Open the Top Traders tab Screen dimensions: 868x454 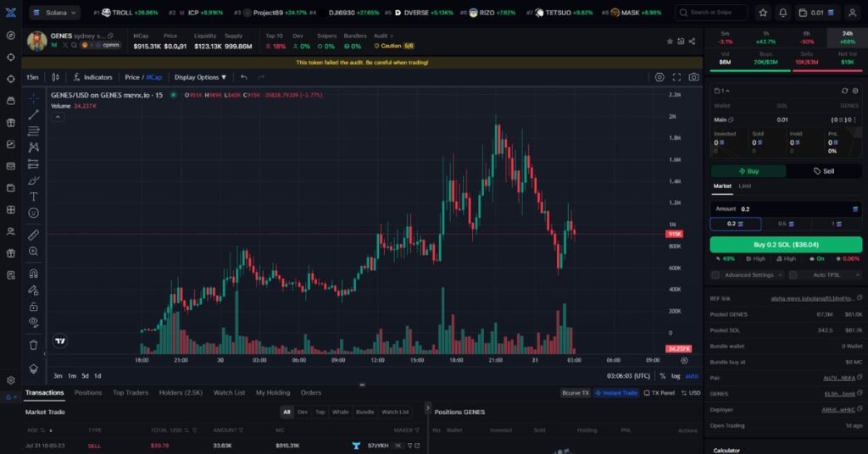pos(131,393)
